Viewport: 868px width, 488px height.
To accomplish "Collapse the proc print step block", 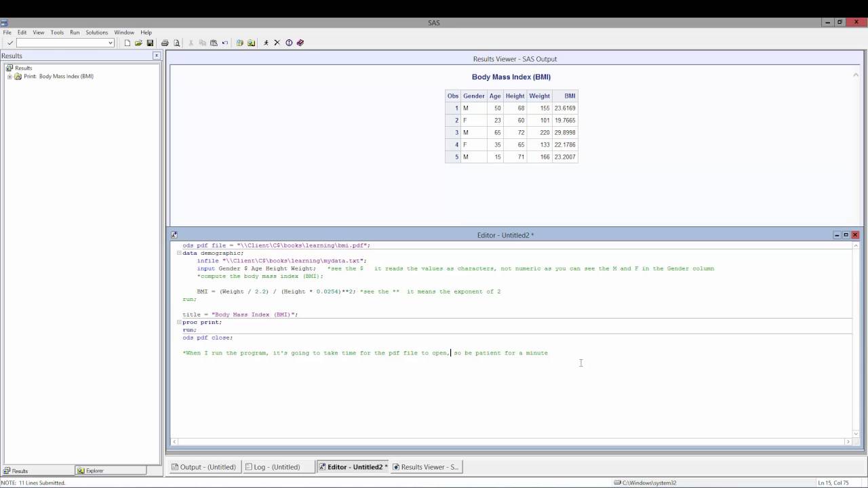I will 179,323.
